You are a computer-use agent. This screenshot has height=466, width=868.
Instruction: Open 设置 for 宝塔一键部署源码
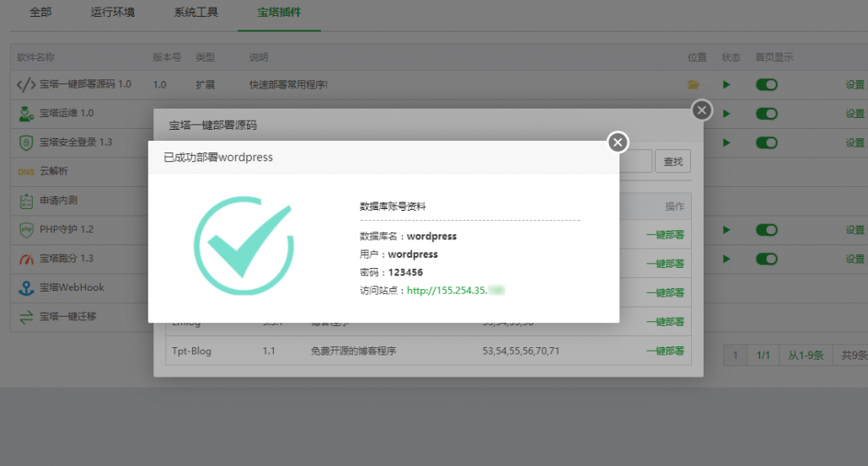point(855,84)
